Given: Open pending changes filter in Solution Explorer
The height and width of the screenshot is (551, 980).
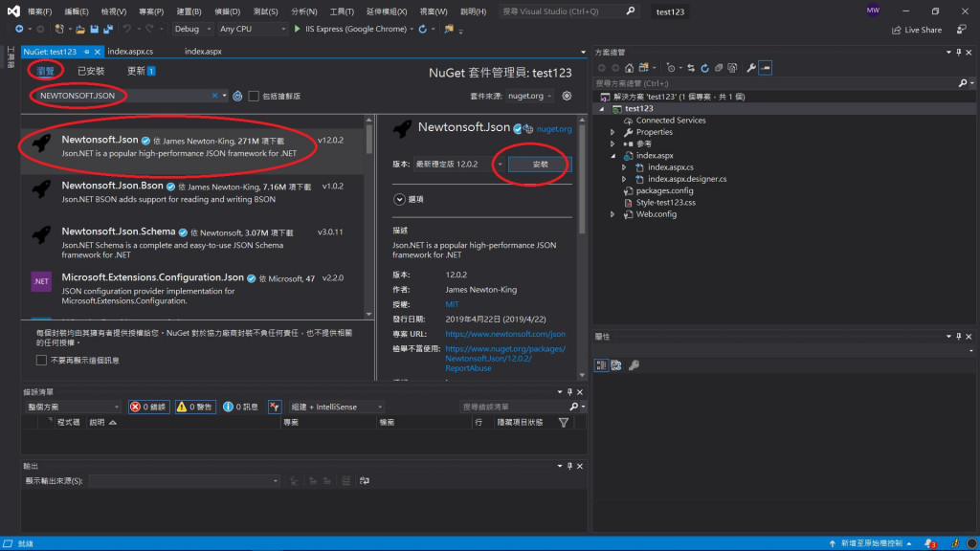Looking at the screenshot, I should point(671,68).
